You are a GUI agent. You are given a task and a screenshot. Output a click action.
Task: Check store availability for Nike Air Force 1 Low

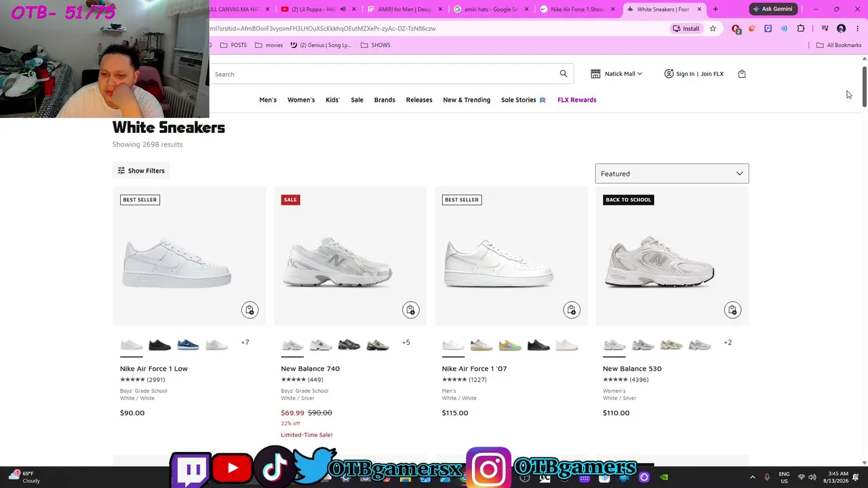tap(250, 310)
